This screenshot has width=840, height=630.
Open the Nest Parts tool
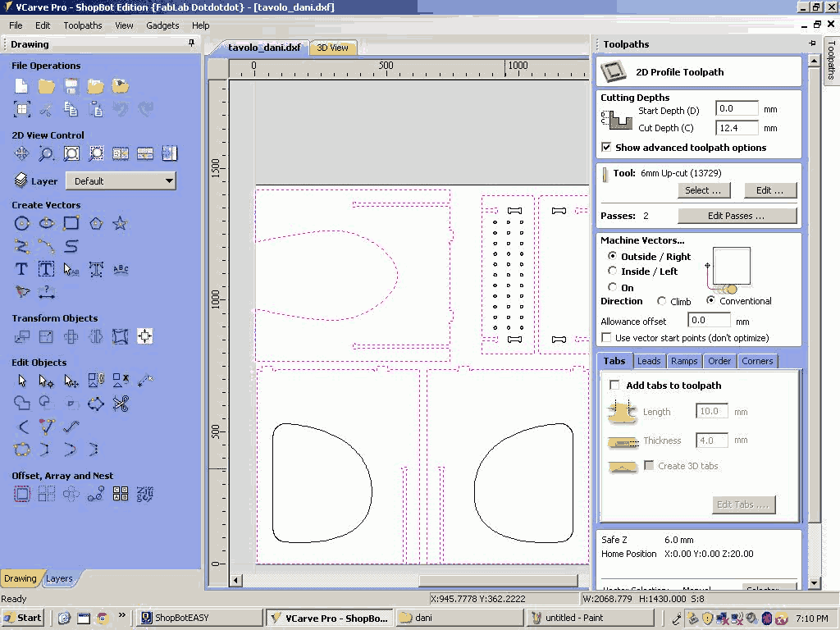pyautogui.click(x=145, y=494)
